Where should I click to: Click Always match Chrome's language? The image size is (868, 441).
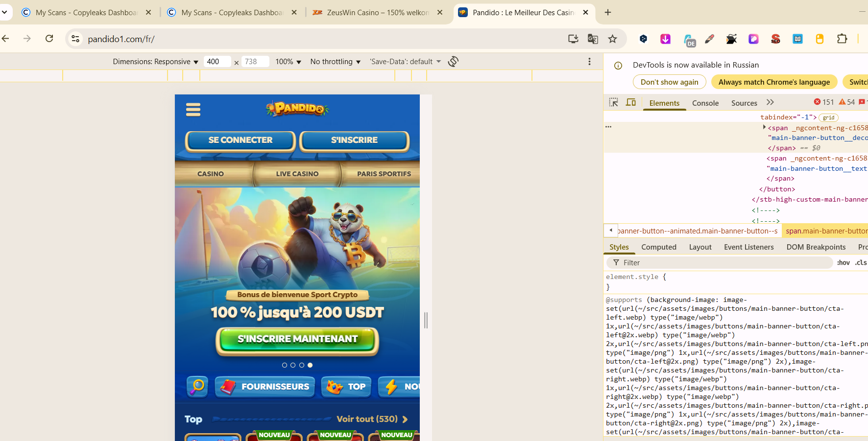(x=774, y=82)
